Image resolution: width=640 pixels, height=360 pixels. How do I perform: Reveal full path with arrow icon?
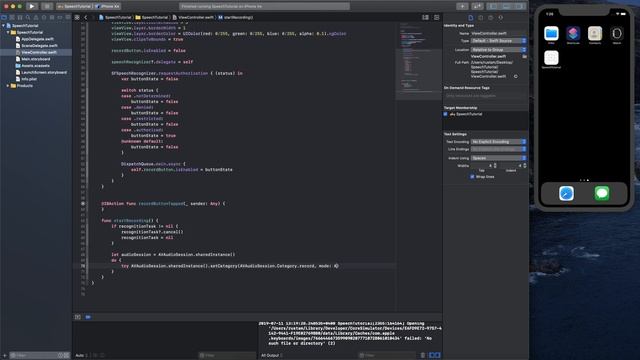point(516,76)
